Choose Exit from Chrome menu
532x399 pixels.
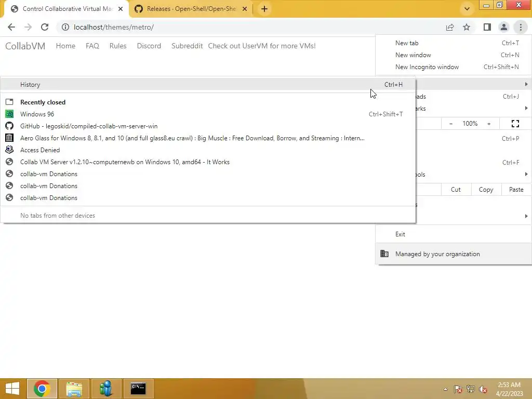(454, 234)
